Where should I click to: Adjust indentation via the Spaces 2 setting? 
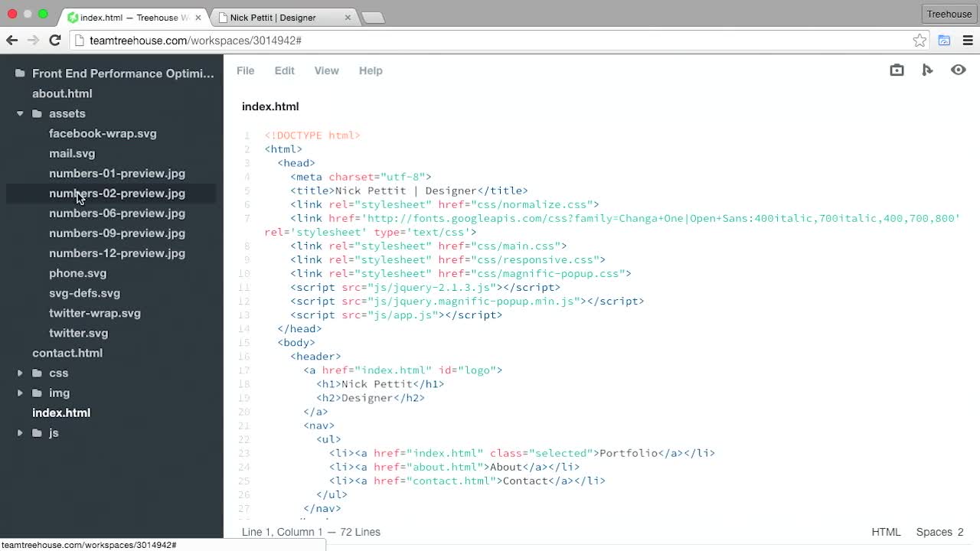(x=938, y=532)
